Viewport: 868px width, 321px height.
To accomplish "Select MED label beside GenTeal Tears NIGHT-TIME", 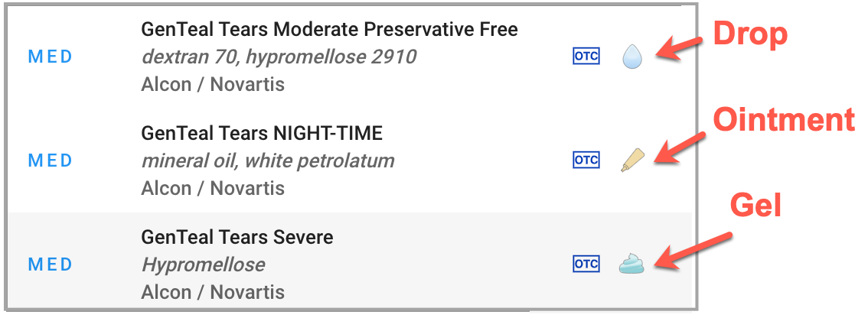I will [51, 160].
